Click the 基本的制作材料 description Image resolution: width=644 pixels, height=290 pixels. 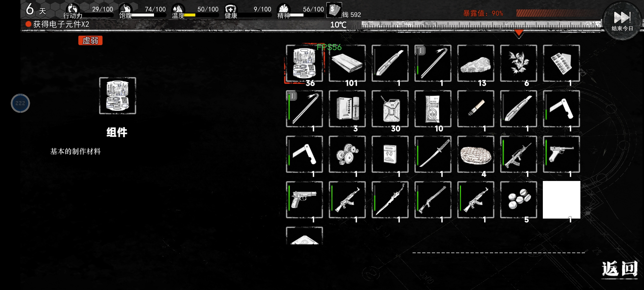[75, 151]
